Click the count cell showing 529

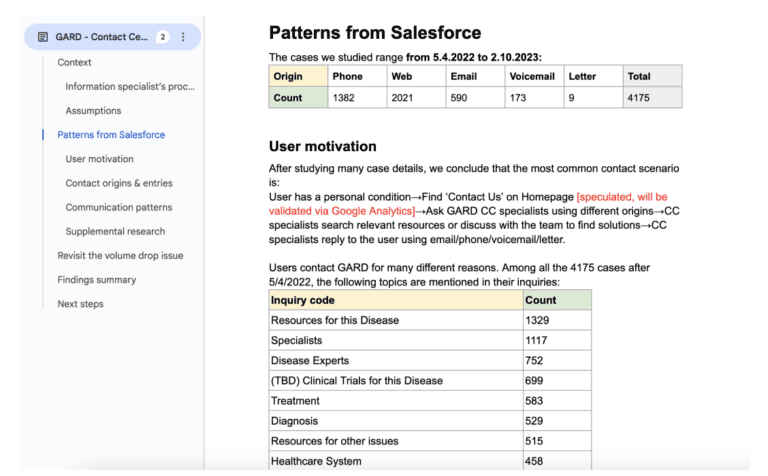[x=557, y=421]
